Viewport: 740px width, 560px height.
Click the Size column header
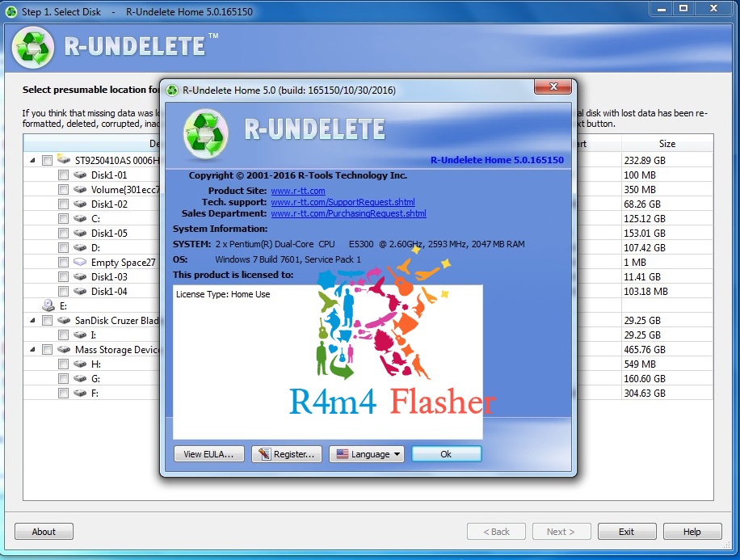pyautogui.click(x=666, y=144)
